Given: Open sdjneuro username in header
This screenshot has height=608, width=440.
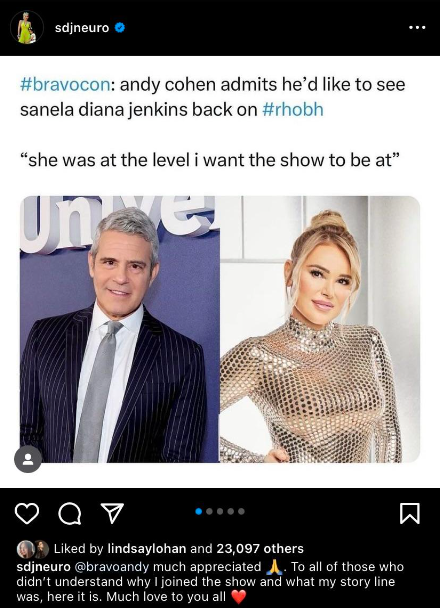Looking at the screenshot, I should click(x=82, y=28).
